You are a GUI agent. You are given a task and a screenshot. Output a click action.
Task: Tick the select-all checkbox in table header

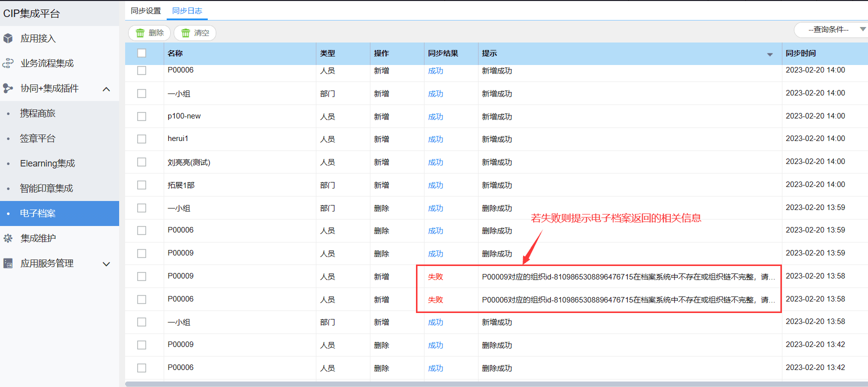(142, 53)
